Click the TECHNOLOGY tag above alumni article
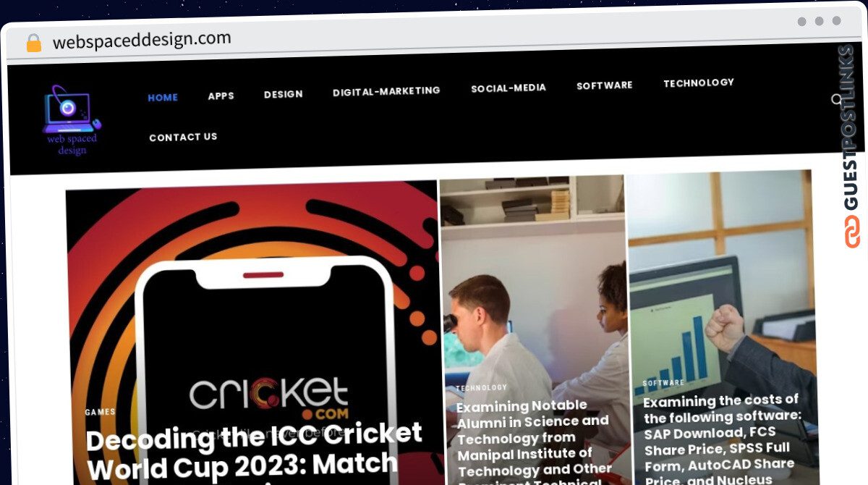 coord(482,388)
